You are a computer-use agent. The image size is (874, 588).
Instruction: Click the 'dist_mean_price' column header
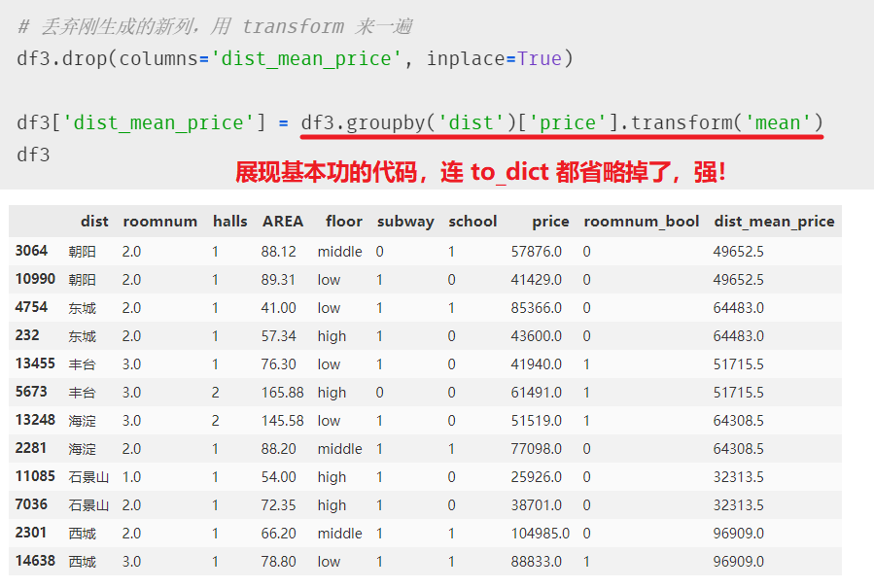(x=774, y=222)
